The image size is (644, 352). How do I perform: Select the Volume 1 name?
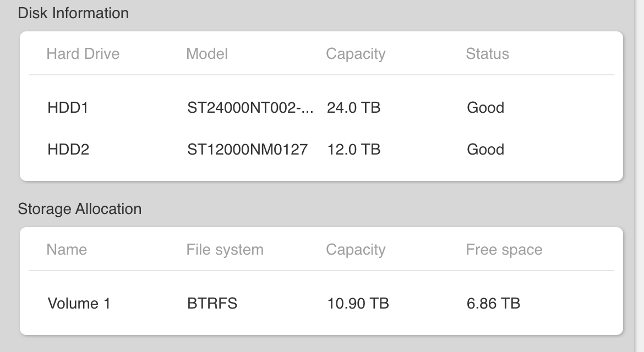79,304
